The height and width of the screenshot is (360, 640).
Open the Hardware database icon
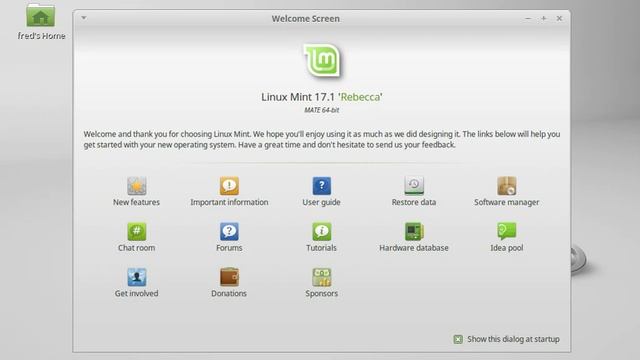(x=414, y=231)
